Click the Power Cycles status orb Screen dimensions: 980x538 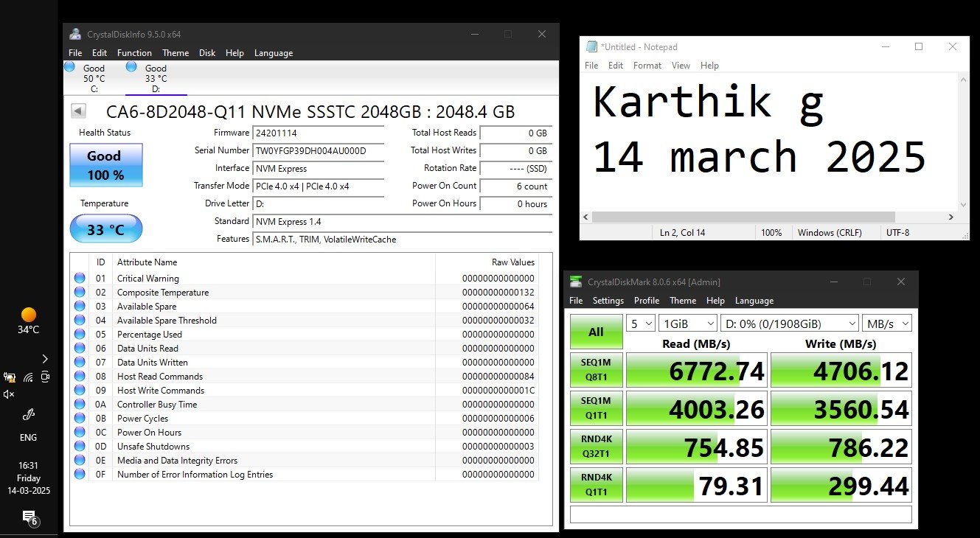pos(80,419)
